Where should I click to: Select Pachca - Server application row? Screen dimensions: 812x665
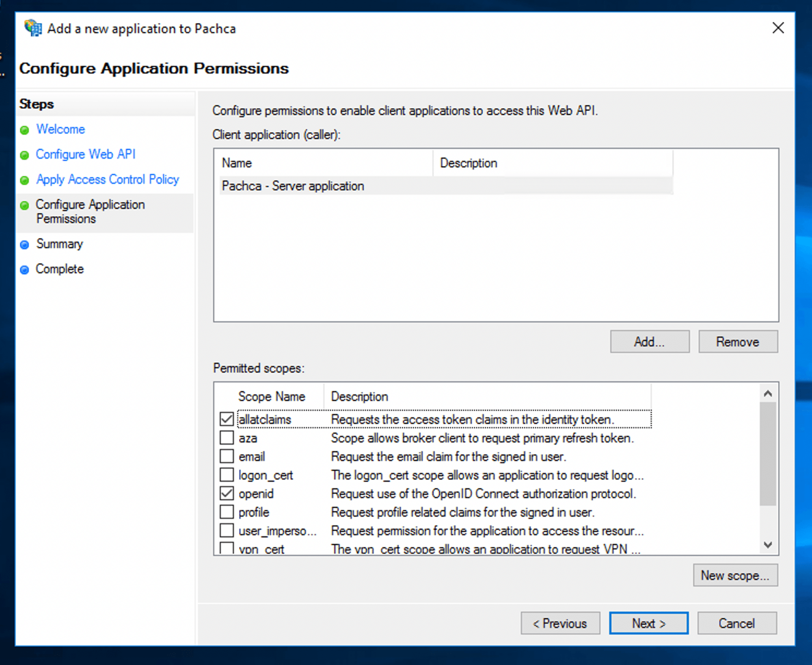coord(293,186)
